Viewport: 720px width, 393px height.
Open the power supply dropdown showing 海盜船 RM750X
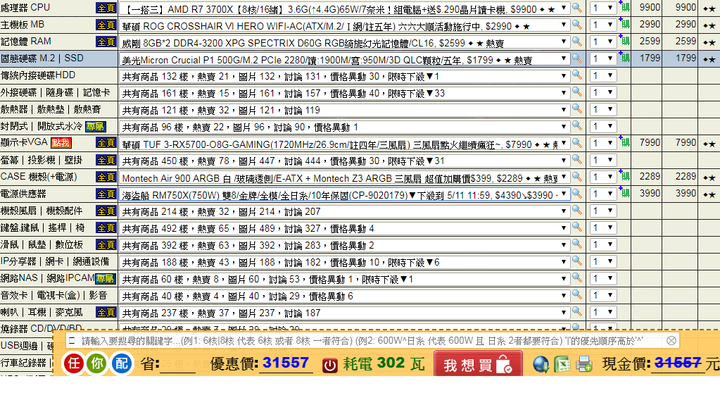tap(344, 194)
